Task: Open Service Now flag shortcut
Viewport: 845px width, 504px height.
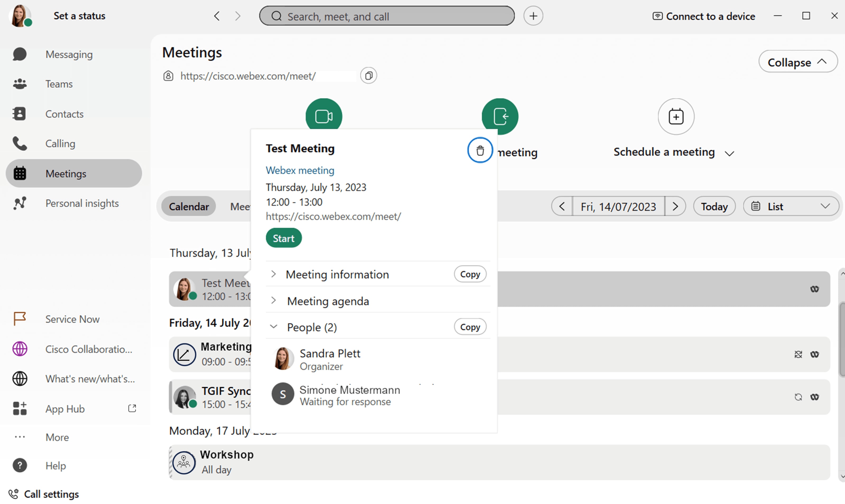Action: [x=72, y=319]
